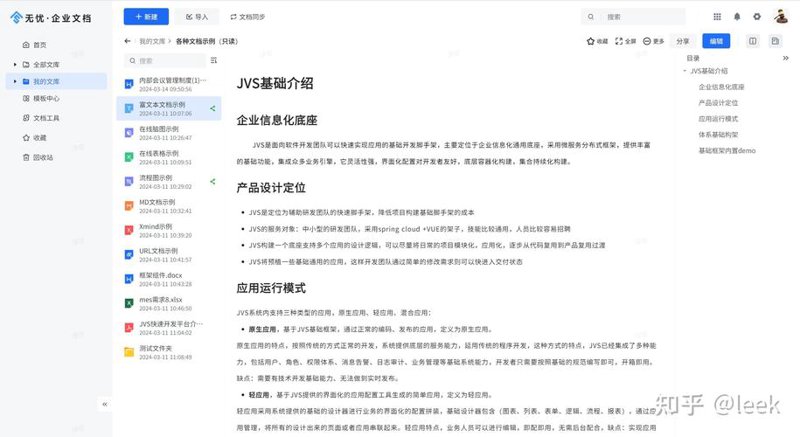Toggle the split-view layout icon
The width and height of the screenshot is (800, 437).
(x=753, y=41)
